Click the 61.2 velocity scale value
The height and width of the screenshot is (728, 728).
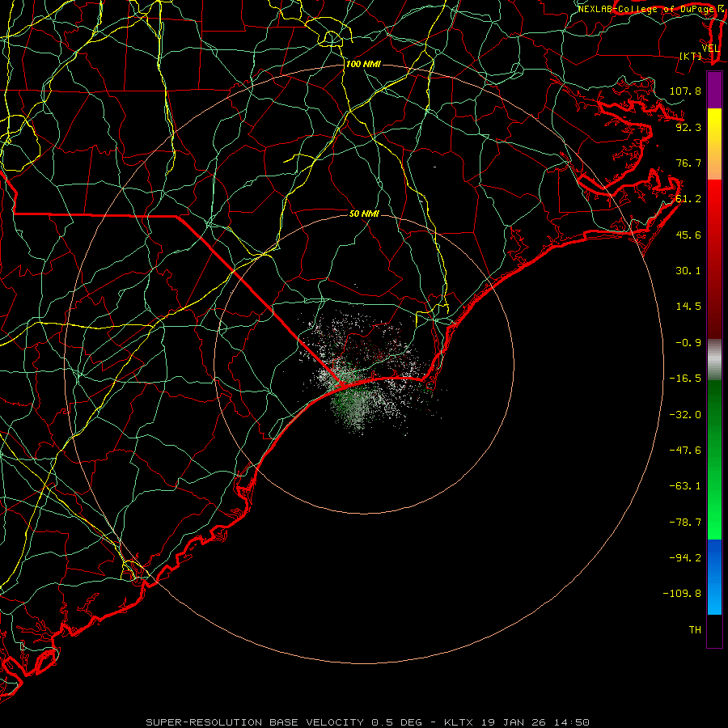(688, 199)
